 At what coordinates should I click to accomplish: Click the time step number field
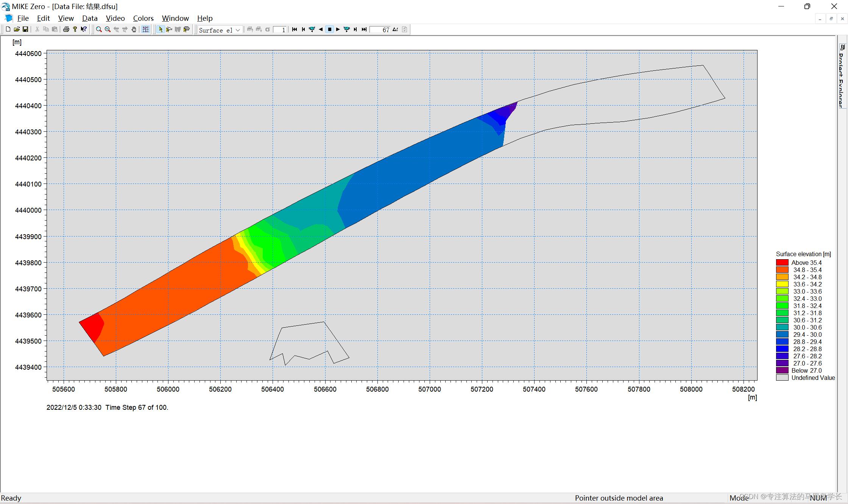point(380,30)
